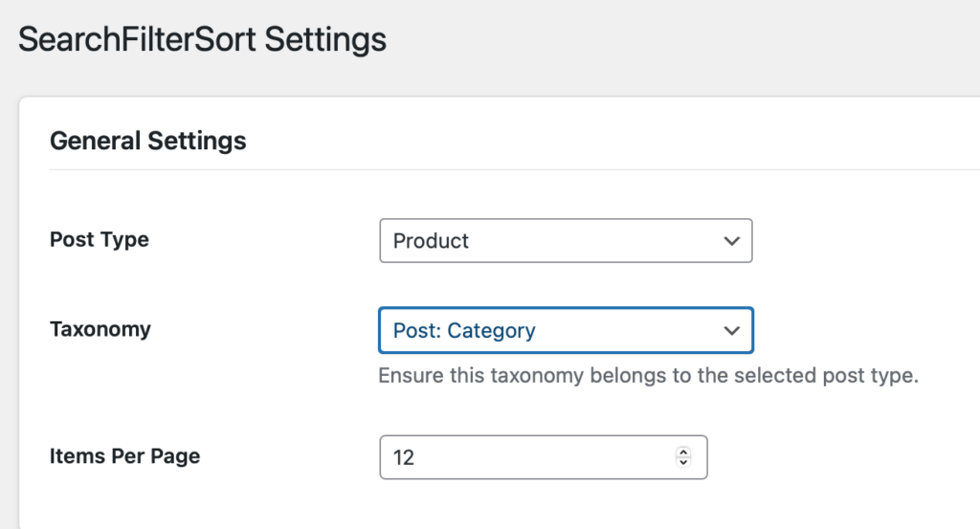980x529 pixels.
Task: Click the Post Type field label
Action: 99,239
